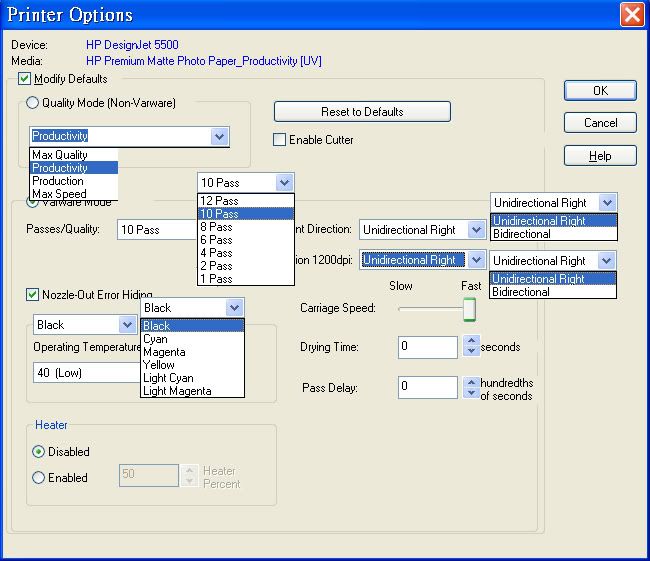Choose Max Quality from the list

60,155
